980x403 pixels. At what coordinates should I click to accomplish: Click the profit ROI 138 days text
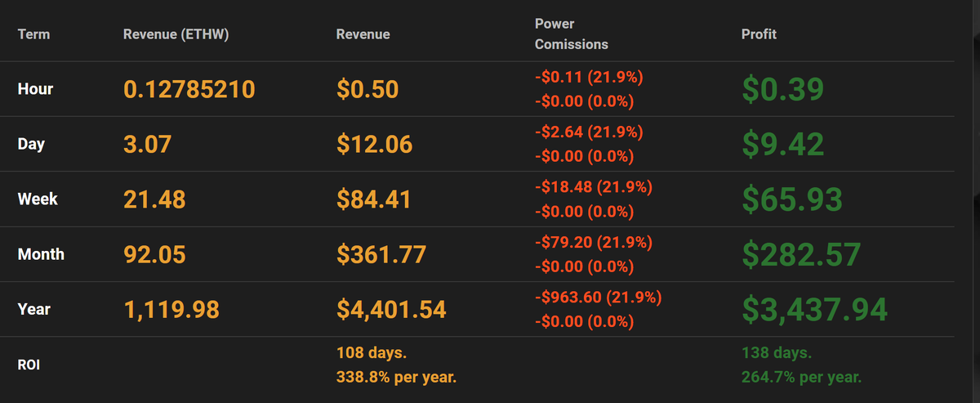(x=777, y=353)
